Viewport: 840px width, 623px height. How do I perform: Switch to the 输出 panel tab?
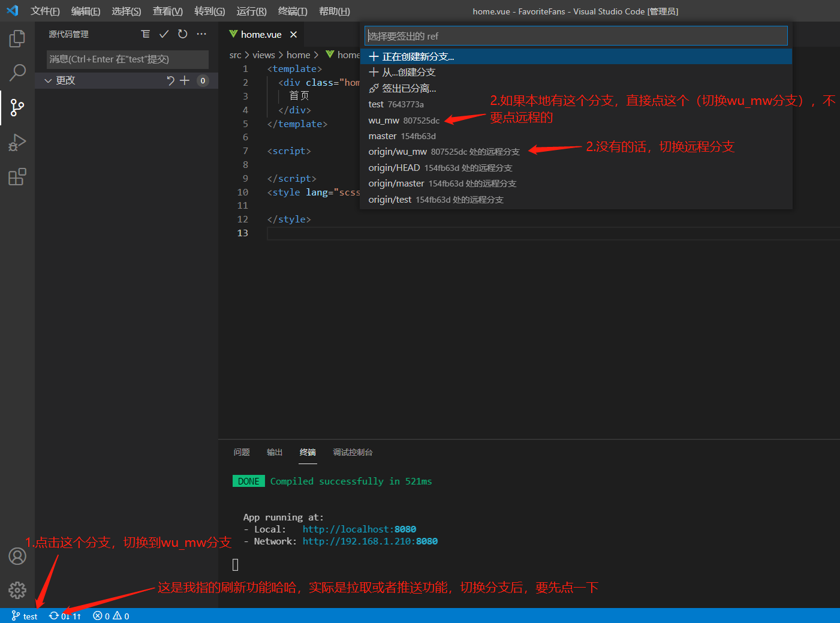tap(275, 452)
